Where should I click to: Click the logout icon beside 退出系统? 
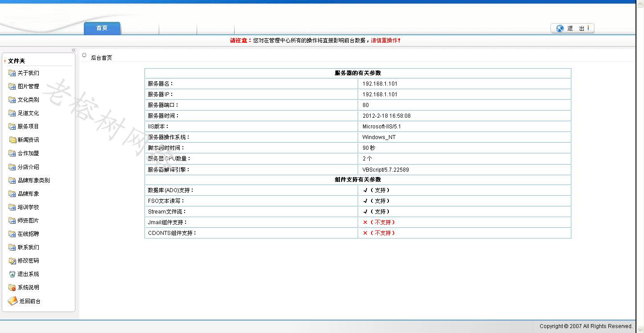point(12,274)
